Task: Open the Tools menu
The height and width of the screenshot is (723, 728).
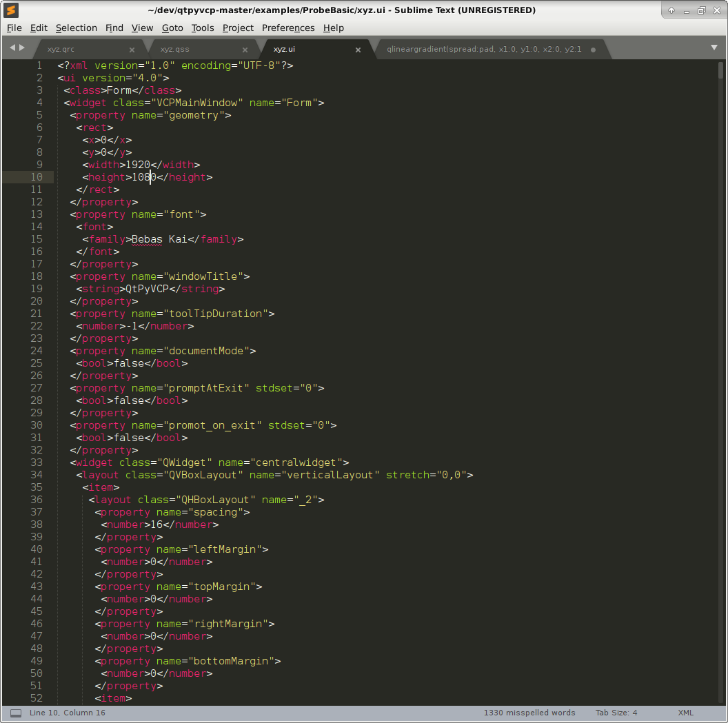Action: click(x=203, y=28)
